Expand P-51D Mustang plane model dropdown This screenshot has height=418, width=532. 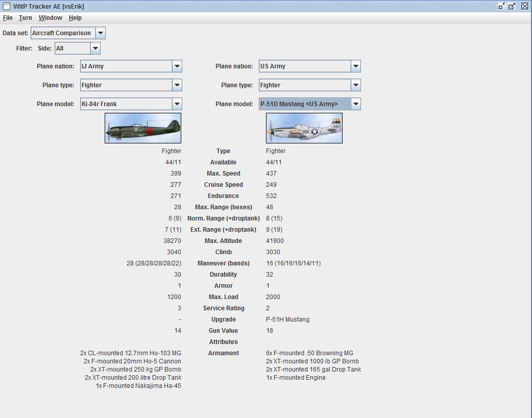click(x=355, y=104)
